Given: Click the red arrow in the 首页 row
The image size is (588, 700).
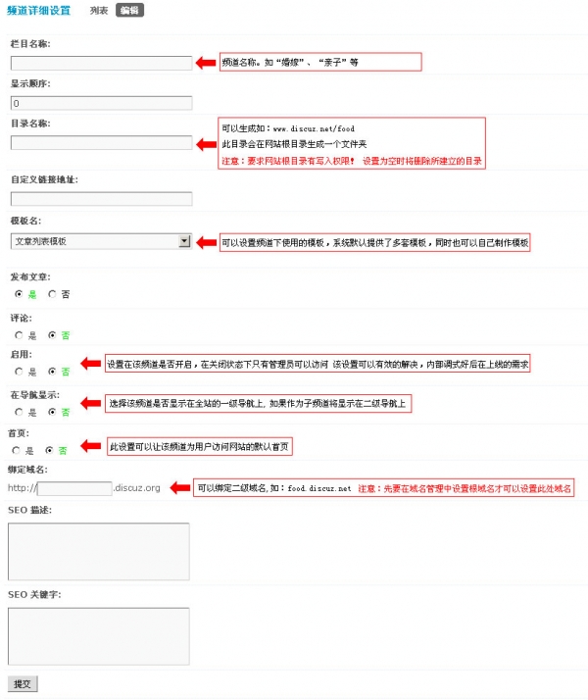Looking at the screenshot, I should point(90,446).
